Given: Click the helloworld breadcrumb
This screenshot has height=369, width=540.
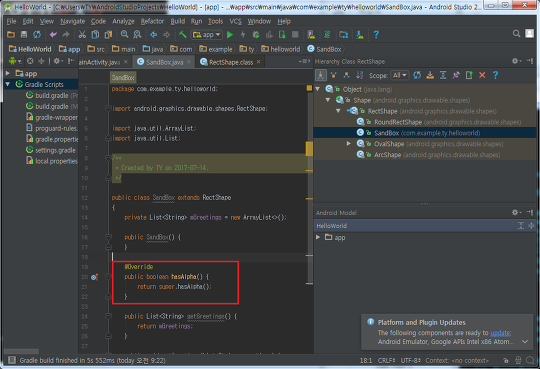Looking at the screenshot, I should pos(280,49).
